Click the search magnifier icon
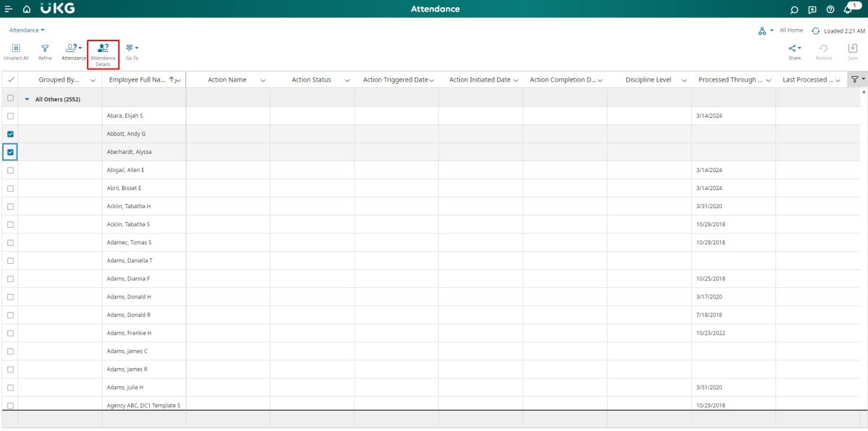Screen dimensions: 868x431 [x=793, y=9]
